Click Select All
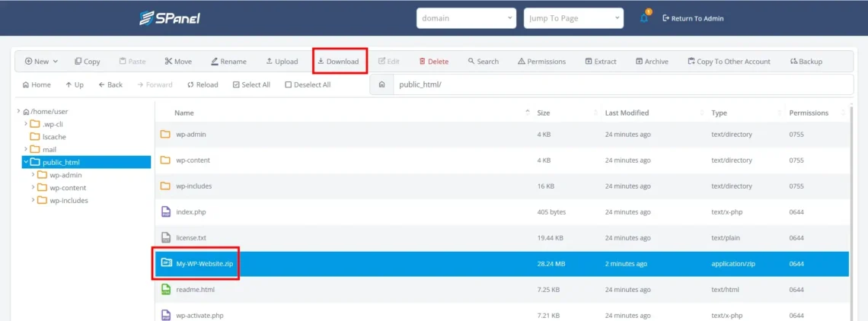Screen dimensions: 868x321 pos(251,84)
